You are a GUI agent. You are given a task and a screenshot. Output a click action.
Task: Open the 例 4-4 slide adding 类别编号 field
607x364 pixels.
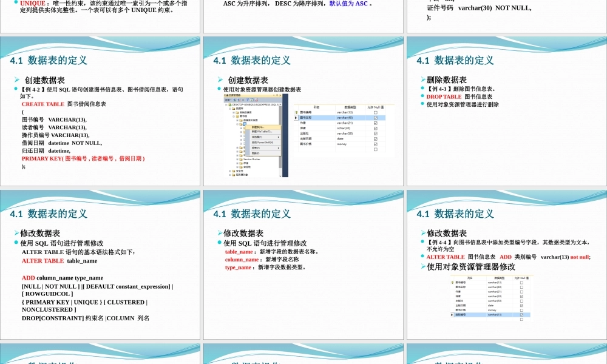[x=507, y=265]
